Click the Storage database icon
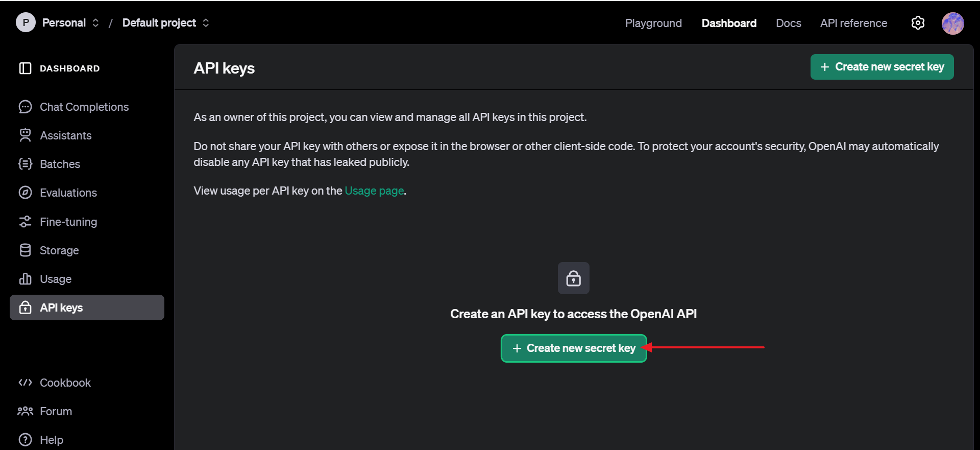 pyautogui.click(x=25, y=250)
